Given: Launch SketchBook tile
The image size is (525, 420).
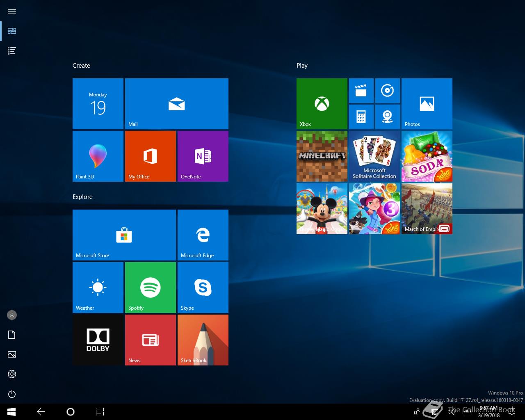Looking at the screenshot, I should 203,340.
